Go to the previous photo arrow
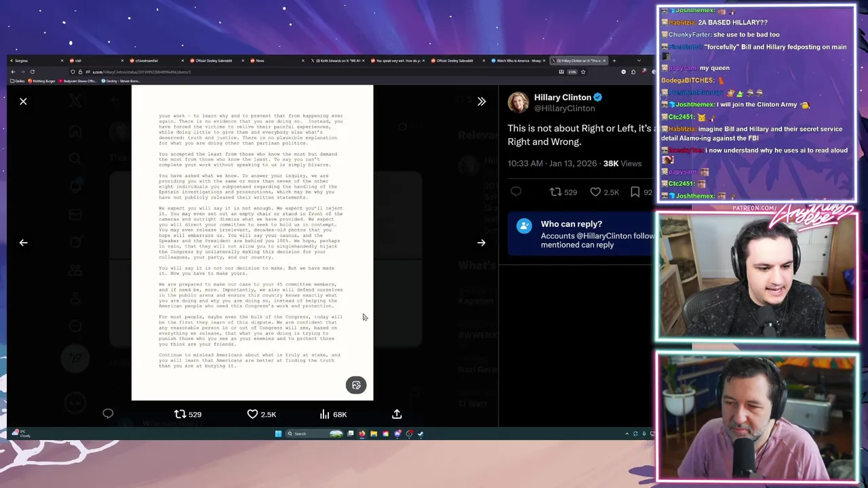 click(x=23, y=243)
